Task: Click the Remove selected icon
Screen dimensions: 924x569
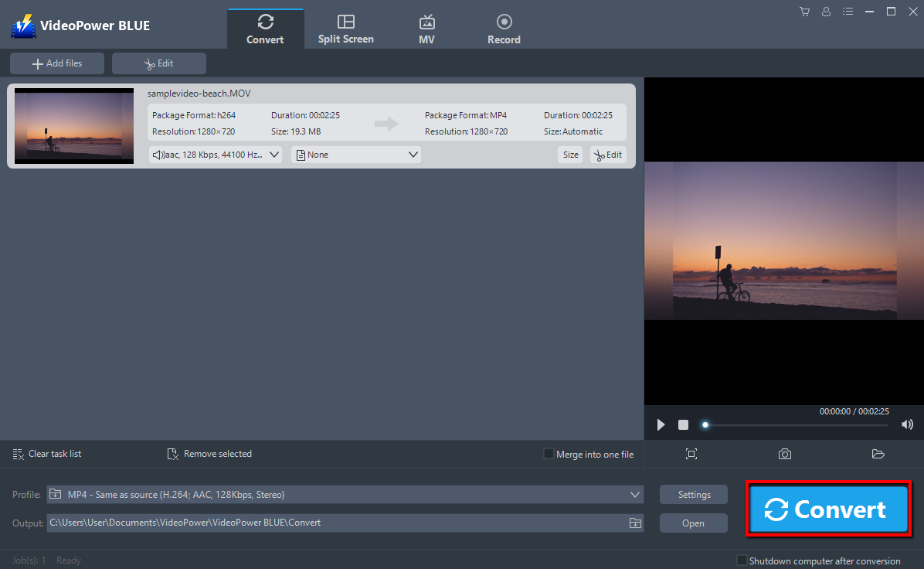Action: pos(173,454)
